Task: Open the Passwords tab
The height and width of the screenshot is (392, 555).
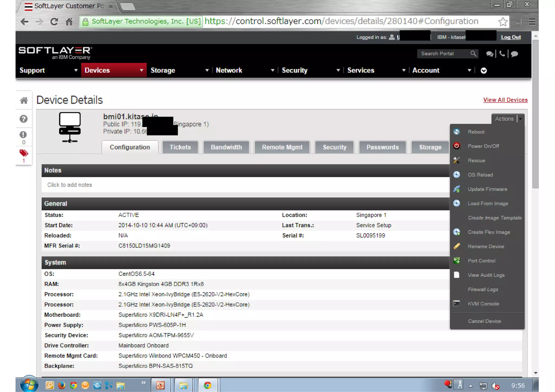Action: [x=382, y=147]
